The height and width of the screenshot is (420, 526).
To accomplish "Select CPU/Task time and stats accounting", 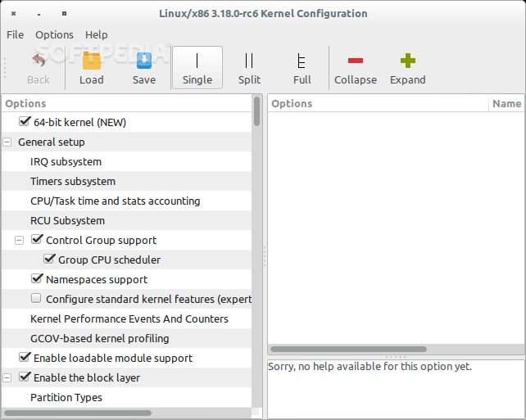I will (126, 201).
